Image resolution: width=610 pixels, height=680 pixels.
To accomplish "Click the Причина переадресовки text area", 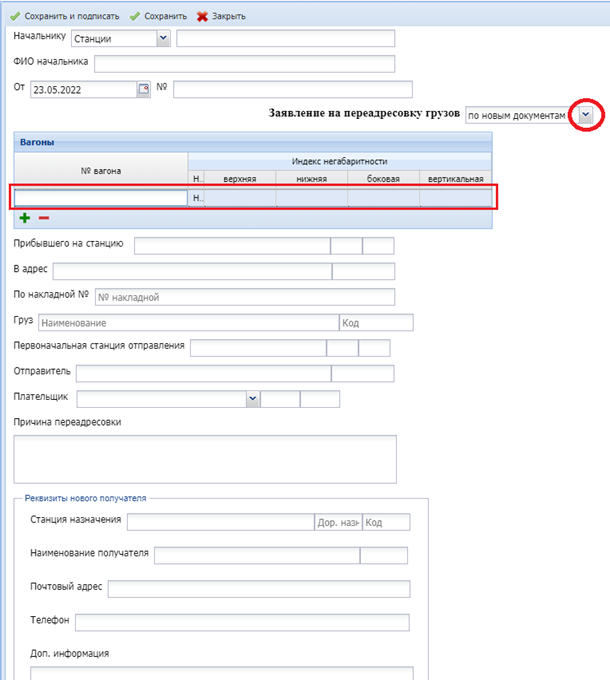I will pos(205,459).
